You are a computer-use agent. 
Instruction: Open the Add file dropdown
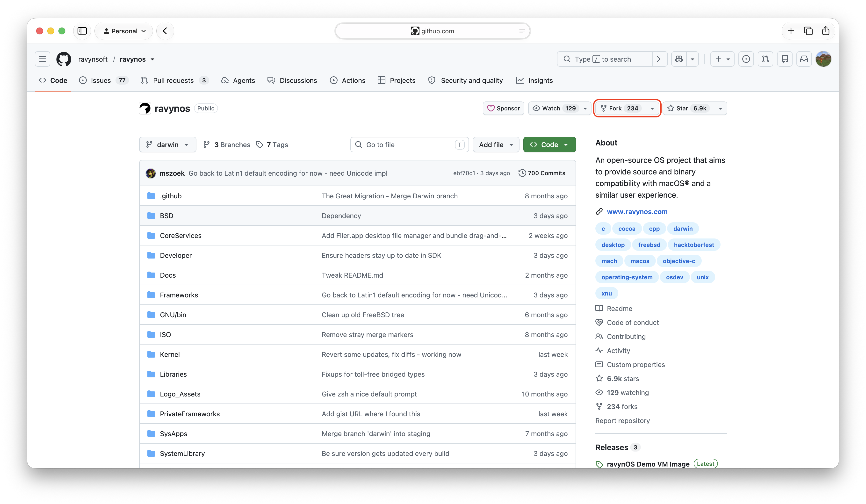coord(496,145)
